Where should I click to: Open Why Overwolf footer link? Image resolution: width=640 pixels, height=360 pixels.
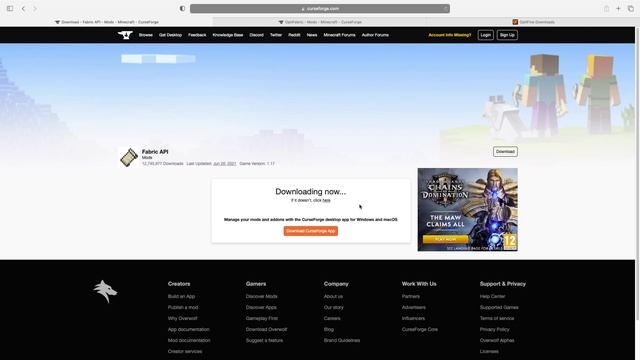click(182, 318)
